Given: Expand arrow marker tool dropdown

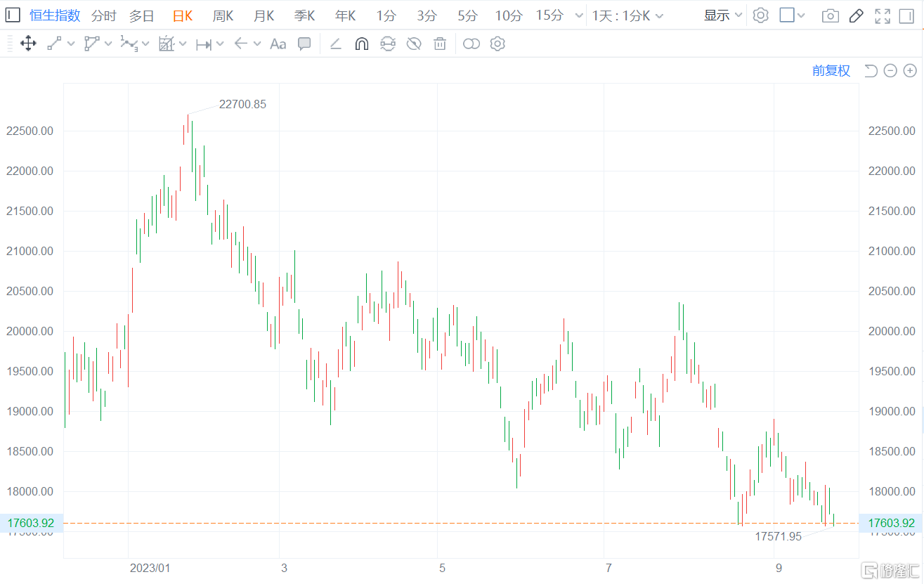Looking at the screenshot, I should point(257,44).
